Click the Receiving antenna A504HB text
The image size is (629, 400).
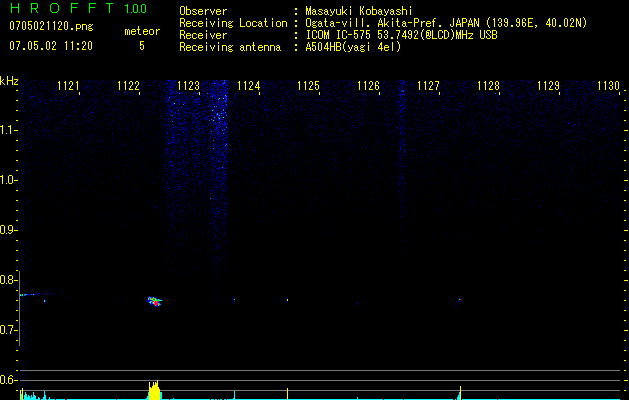353,47
